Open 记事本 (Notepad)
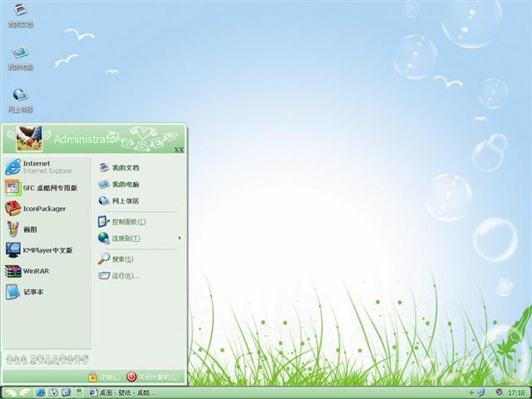The height and width of the screenshot is (399, 532). tap(47, 292)
